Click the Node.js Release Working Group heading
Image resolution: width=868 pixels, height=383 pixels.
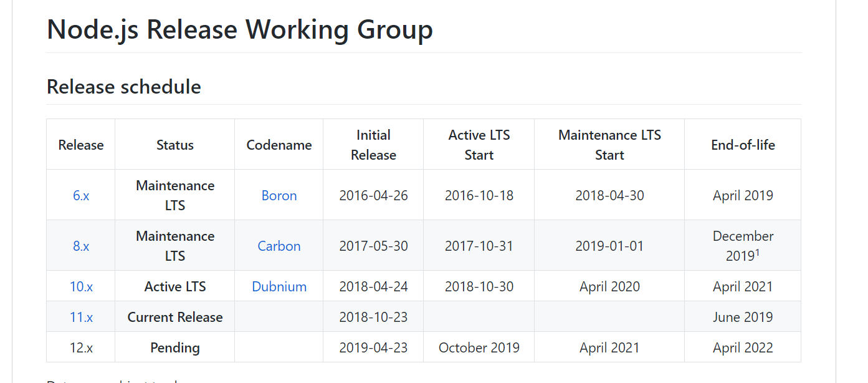[240, 29]
